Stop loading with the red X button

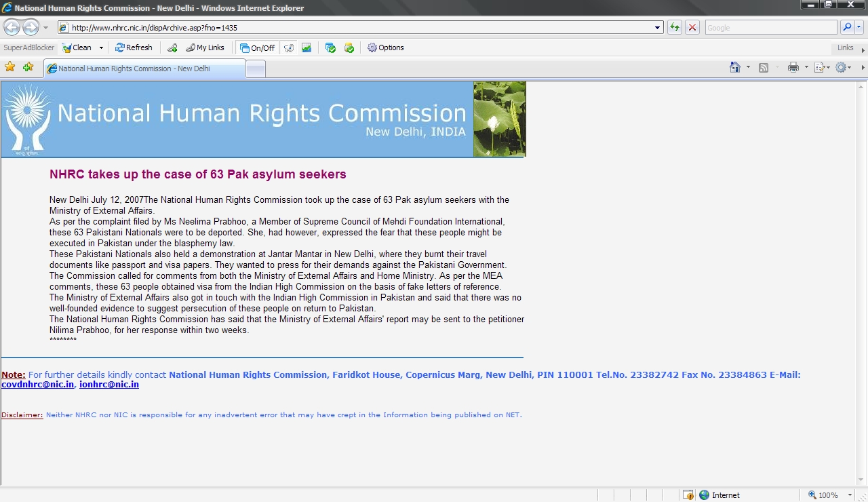click(x=692, y=28)
